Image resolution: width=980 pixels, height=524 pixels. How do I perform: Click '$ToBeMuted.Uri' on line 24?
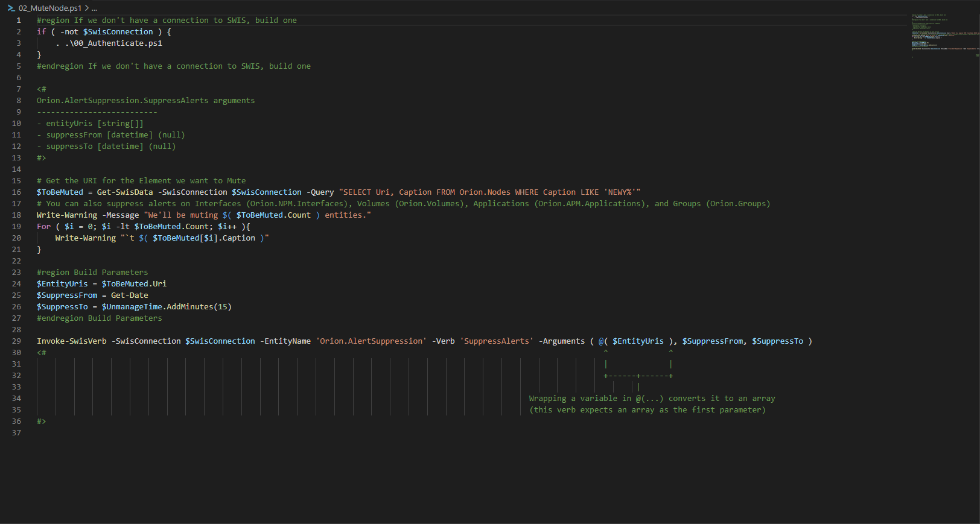(134, 284)
